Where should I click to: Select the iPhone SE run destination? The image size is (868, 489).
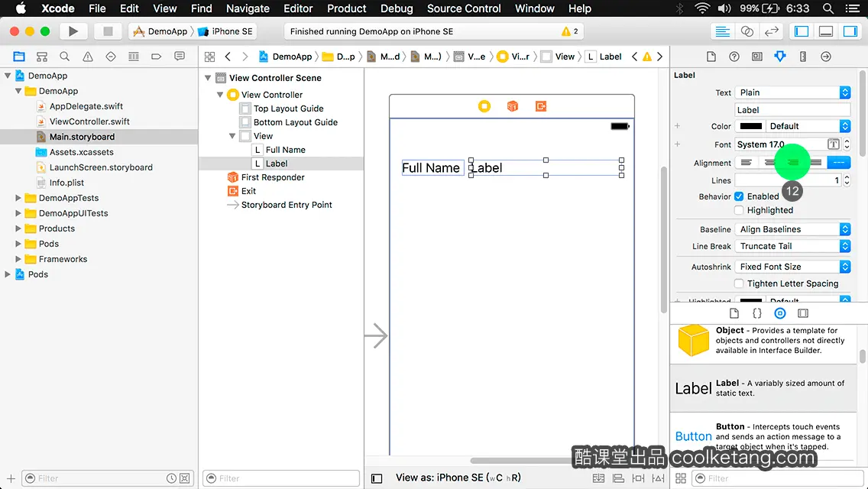pos(226,31)
